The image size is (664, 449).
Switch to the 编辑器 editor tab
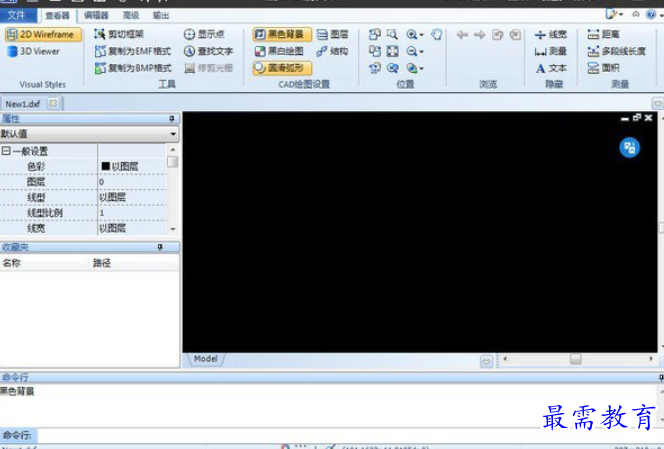click(96, 16)
